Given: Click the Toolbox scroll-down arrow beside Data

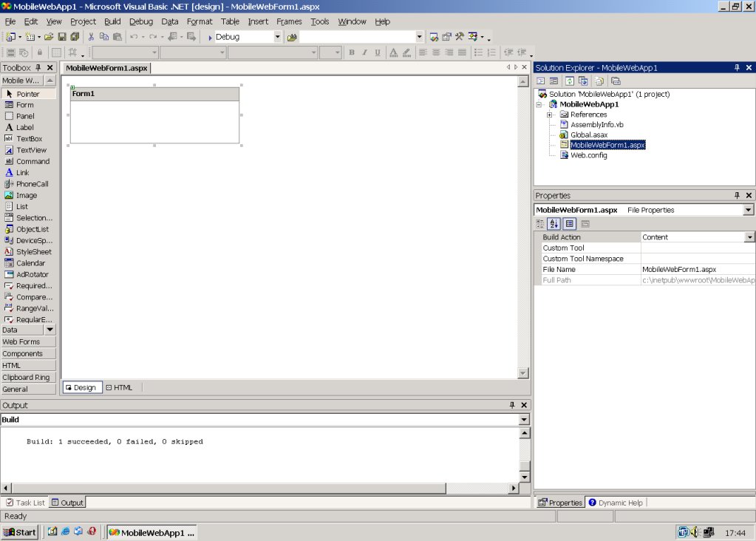Looking at the screenshot, I should point(50,330).
